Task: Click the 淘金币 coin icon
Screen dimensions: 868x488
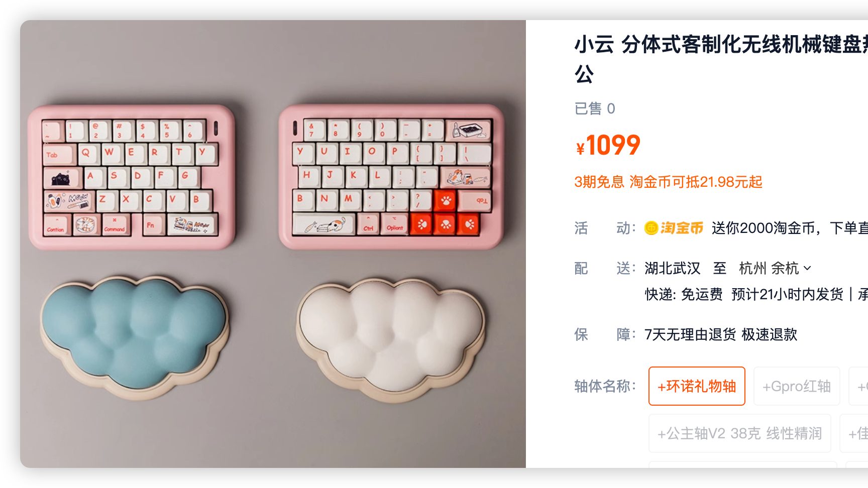Action: point(652,228)
